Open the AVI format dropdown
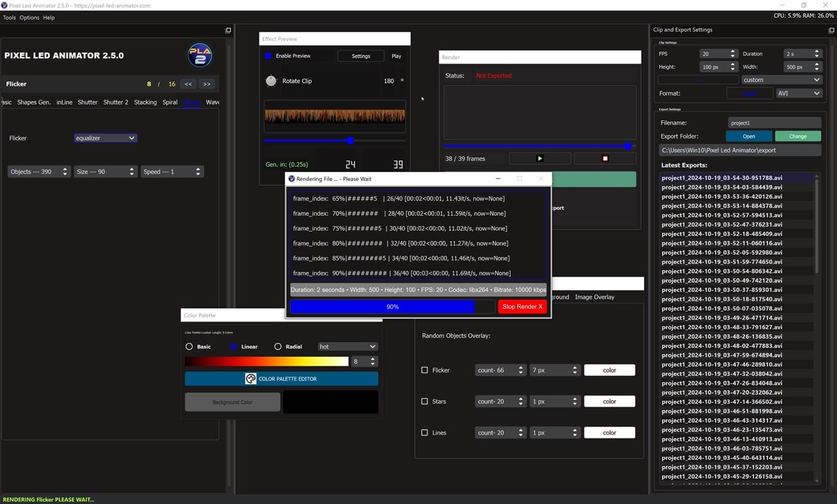This screenshot has width=837, height=504. (x=798, y=93)
